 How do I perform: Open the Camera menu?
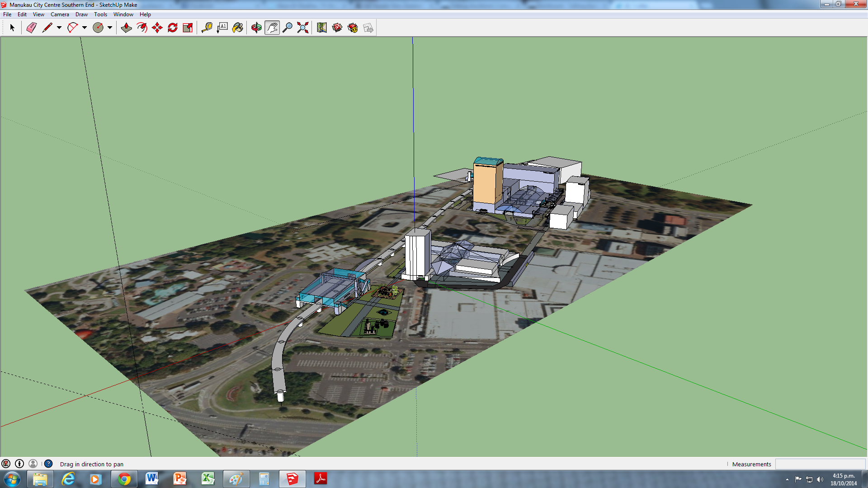(60, 14)
